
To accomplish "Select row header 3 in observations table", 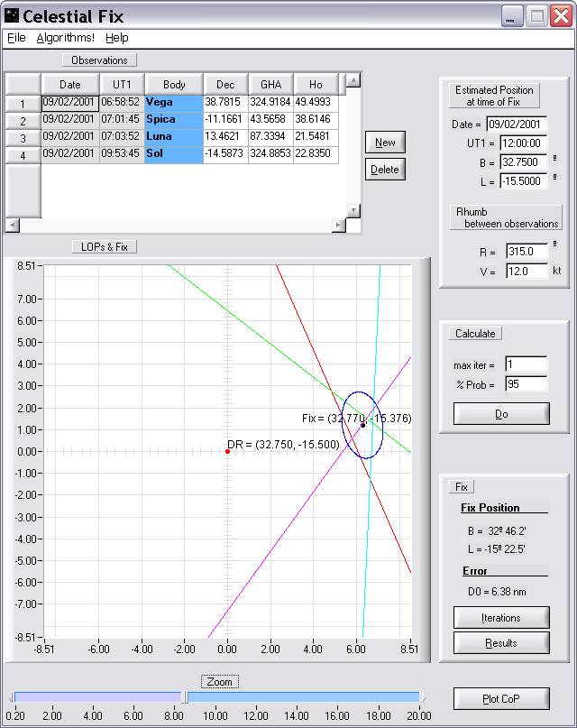I will 23,138.
